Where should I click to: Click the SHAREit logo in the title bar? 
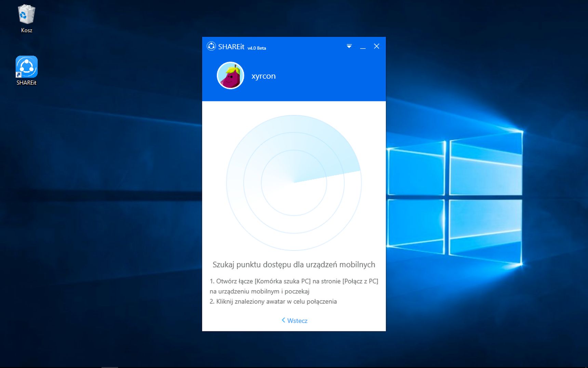[211, 46]
